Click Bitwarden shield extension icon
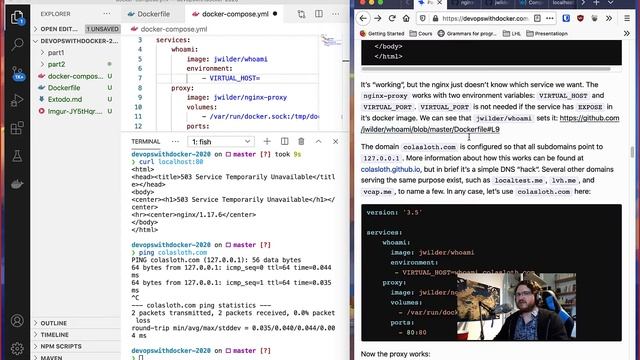The image size is (640, 360). [x=566, y=18]
